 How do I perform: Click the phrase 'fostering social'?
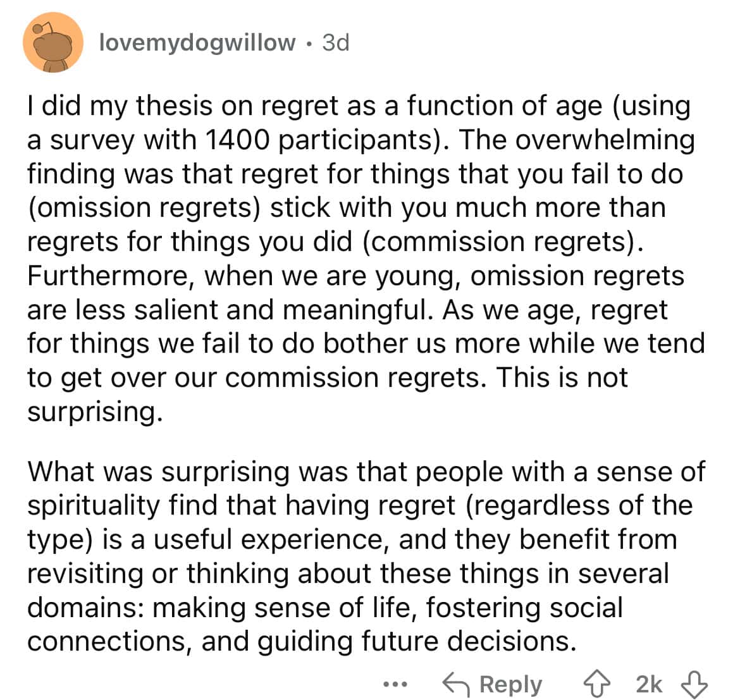pos(524,607)
